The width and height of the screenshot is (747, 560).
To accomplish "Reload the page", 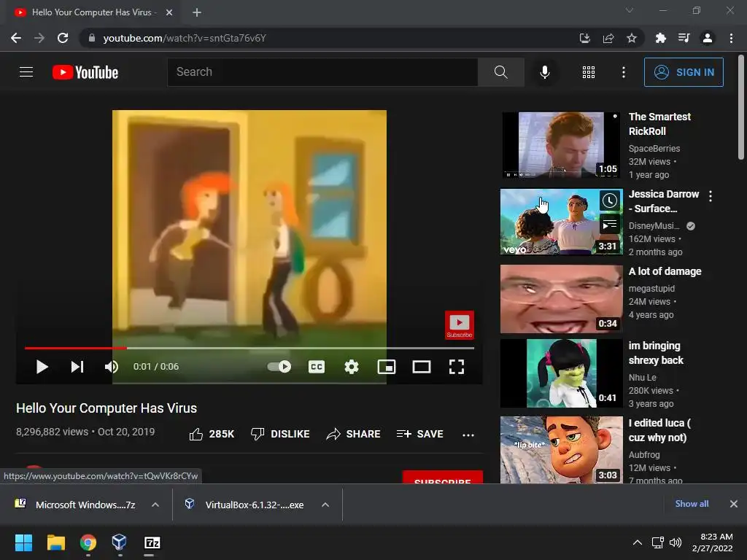I will (x=63, y=38).
